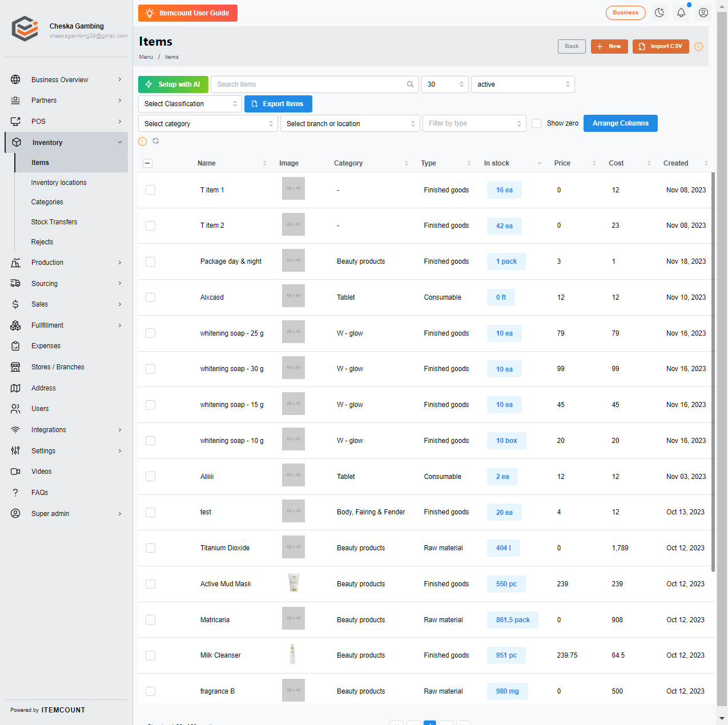Click the New item button
This screenshot has width=728, height=725.
tap(609, 46)
